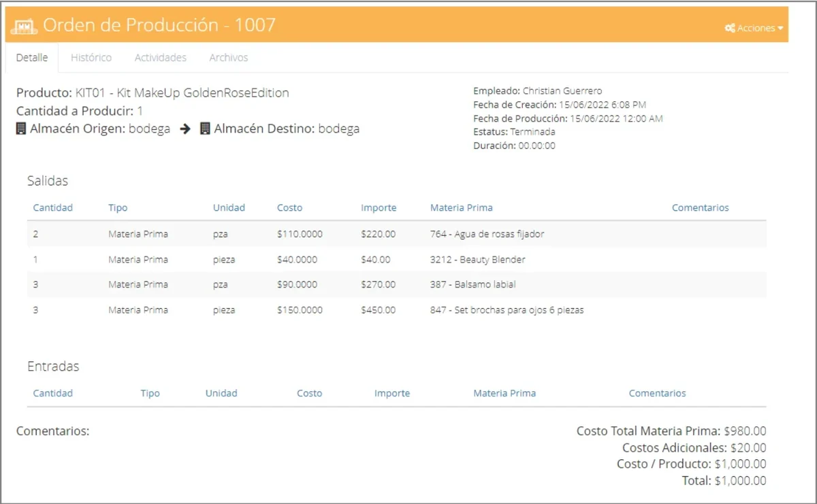Viewport: 817px width, 504px height.
Task: Click the $90.0000 cost cell
Action: click(x=297, y=285)
